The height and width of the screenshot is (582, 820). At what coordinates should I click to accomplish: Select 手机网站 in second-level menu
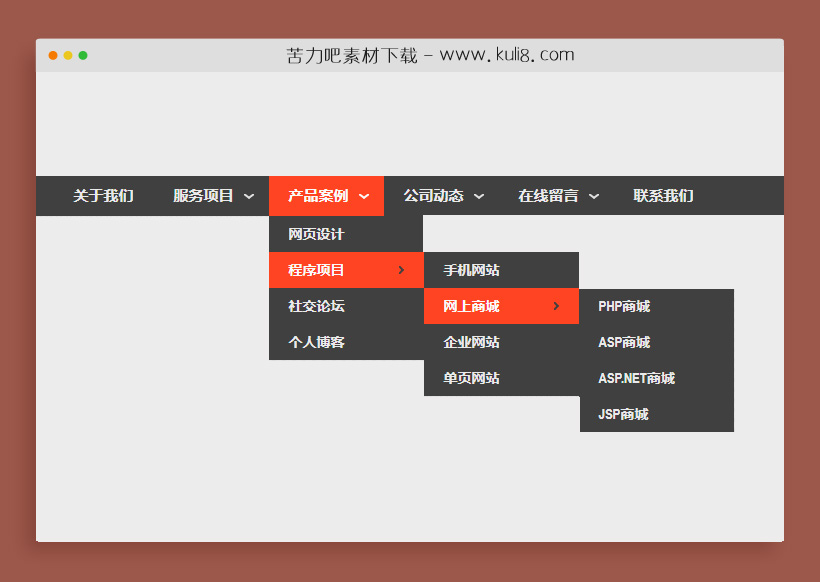coord(471,270)
